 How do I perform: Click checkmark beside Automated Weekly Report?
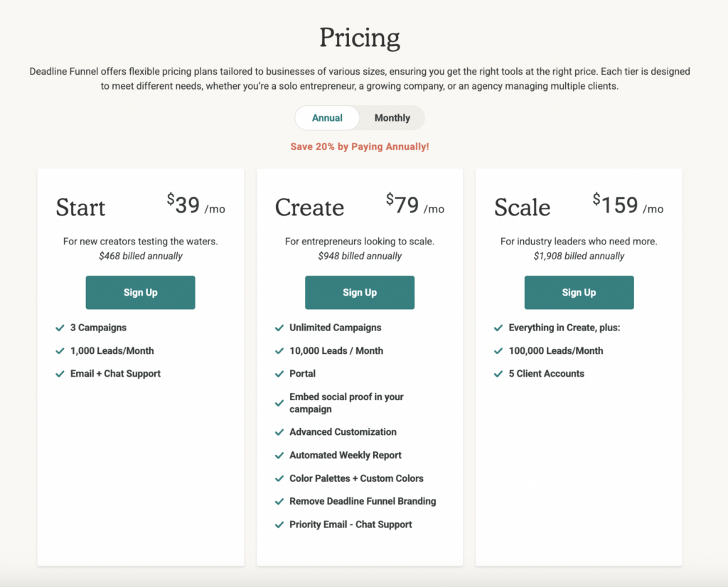[279, 456]
